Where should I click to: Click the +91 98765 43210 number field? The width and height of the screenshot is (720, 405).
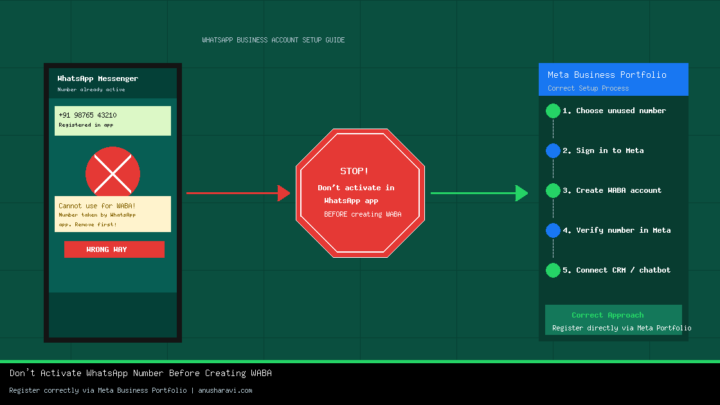(113, 121)
